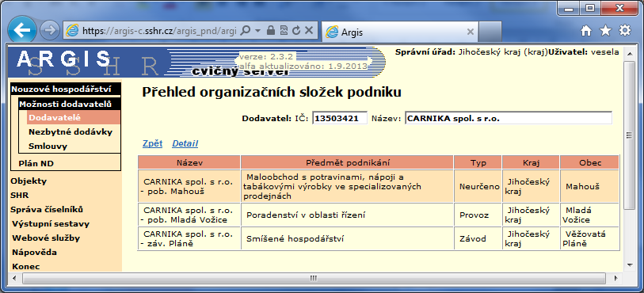644x293 pixels.
Task: Click the Název column header
Action: coord(189,162)
